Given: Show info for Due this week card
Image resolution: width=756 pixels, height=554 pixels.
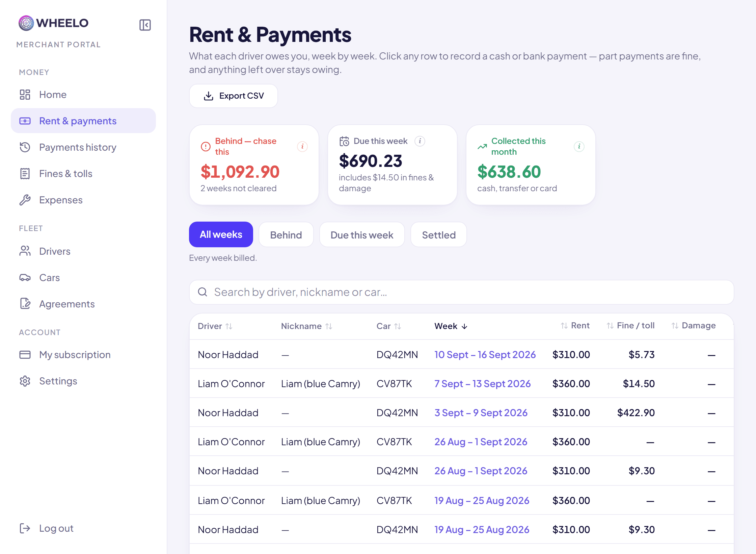Looking at the screenshot, I should click(420, 141).
